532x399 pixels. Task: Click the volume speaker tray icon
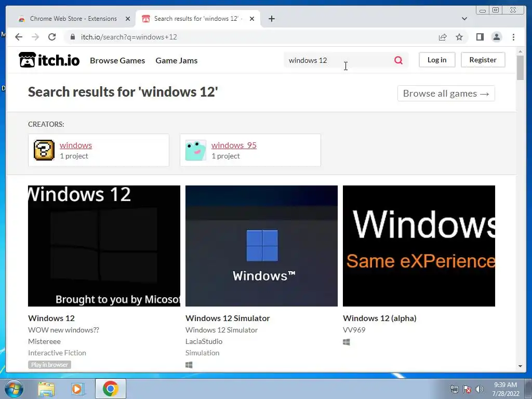coord(479,389)
